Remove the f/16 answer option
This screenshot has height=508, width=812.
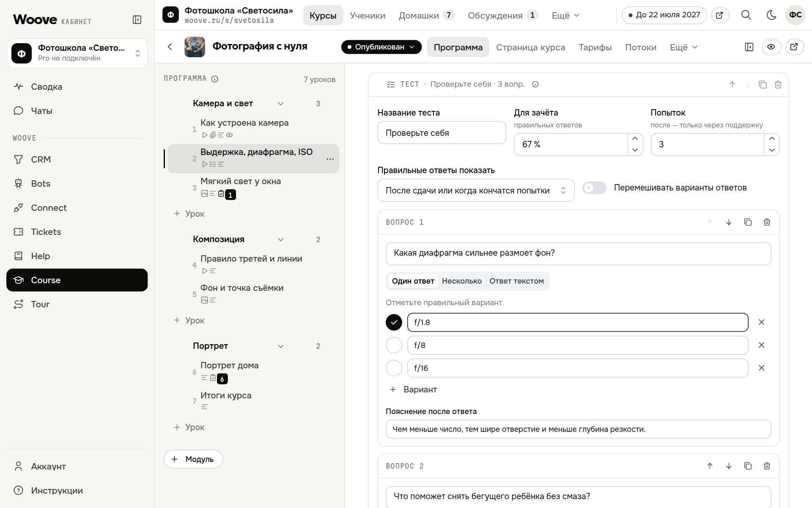761,368
